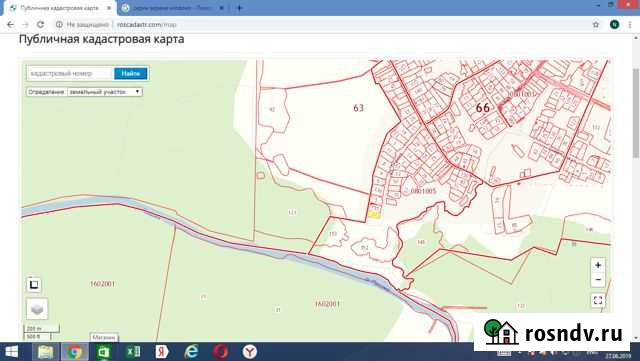Click Найти search button
Image resolution: width=640 pixels, height=361 pixels.
pos(131,74)
